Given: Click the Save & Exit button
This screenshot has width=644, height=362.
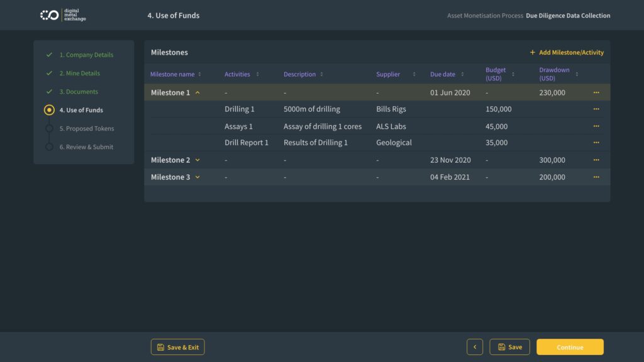Looking at the screenshot, I should (177, 347).
